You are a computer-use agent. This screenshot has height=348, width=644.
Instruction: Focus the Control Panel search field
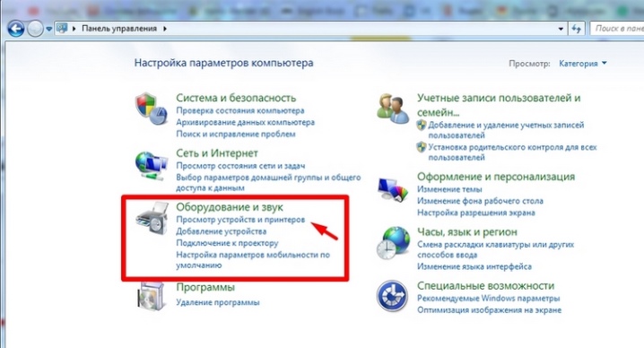coord(617,29)
